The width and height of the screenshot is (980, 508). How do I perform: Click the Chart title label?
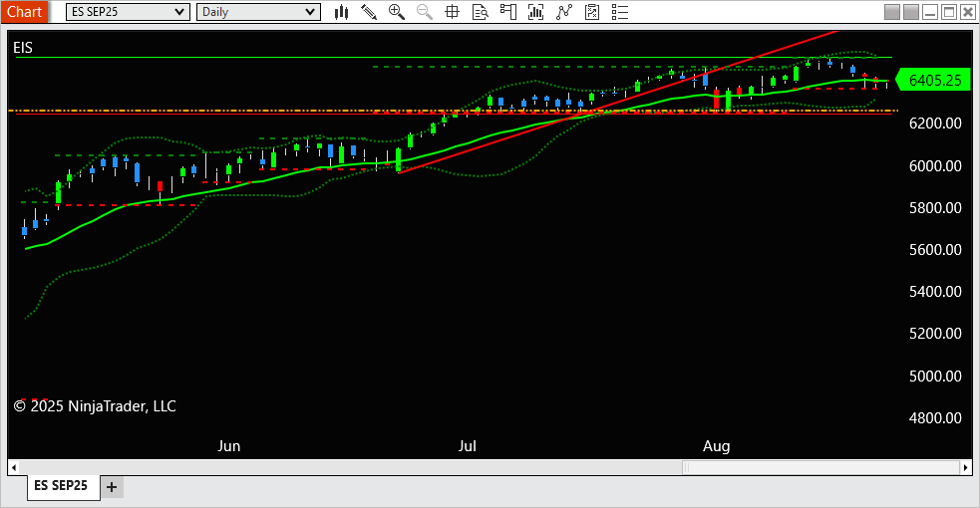[x=24, y=12]
